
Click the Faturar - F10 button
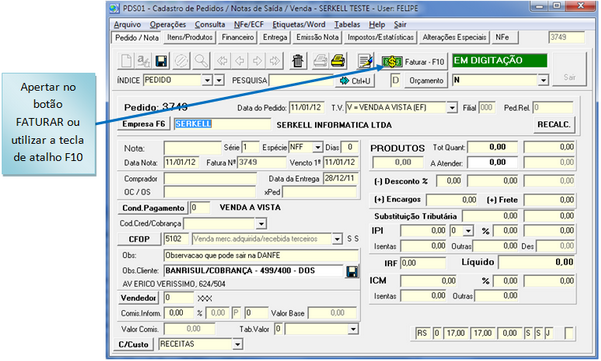coord(414,62)
